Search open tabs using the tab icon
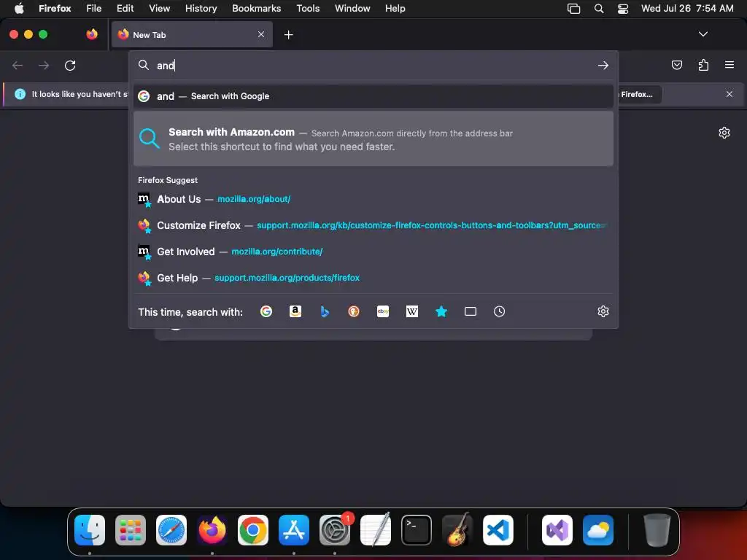 [471, 311]
